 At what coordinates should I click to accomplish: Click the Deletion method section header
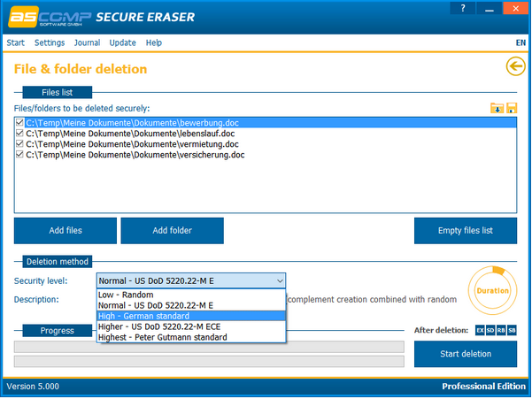pos(57,261)
